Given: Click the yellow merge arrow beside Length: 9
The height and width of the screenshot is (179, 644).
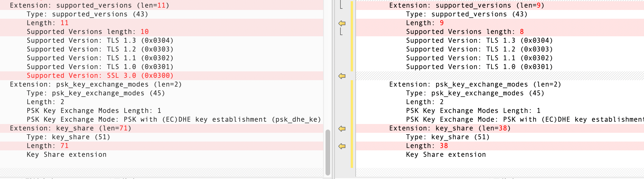Looking at the screenshot, I should click(x=342, y=23).
